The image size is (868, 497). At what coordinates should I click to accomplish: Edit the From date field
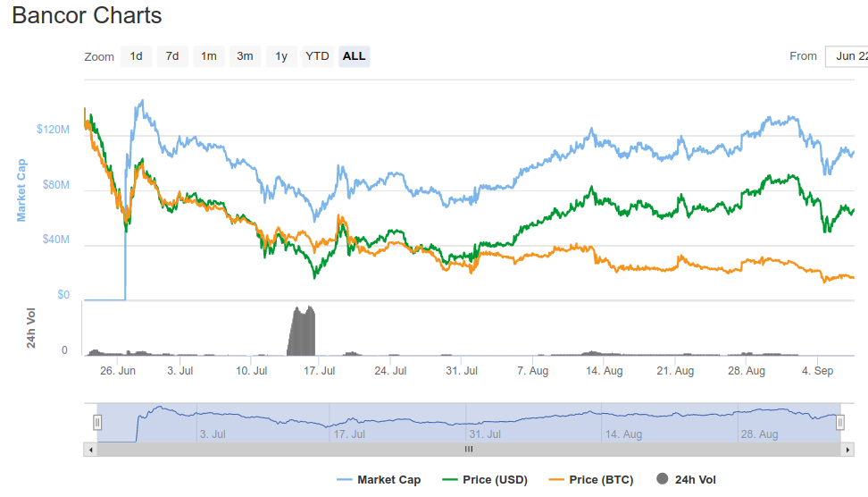point(847,56)
